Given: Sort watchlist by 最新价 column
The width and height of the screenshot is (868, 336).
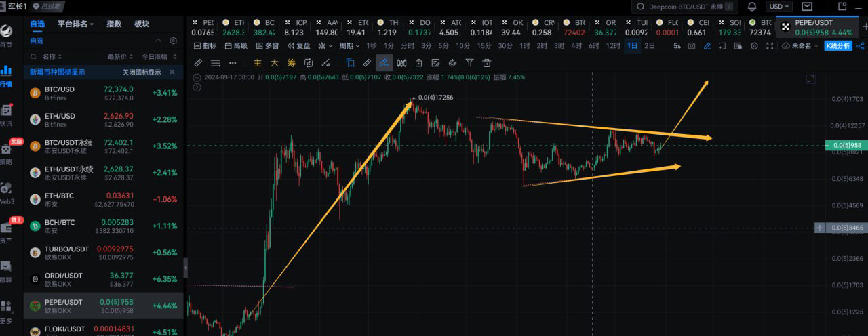Looking at the screenshot, I should [x=120, y=56].
